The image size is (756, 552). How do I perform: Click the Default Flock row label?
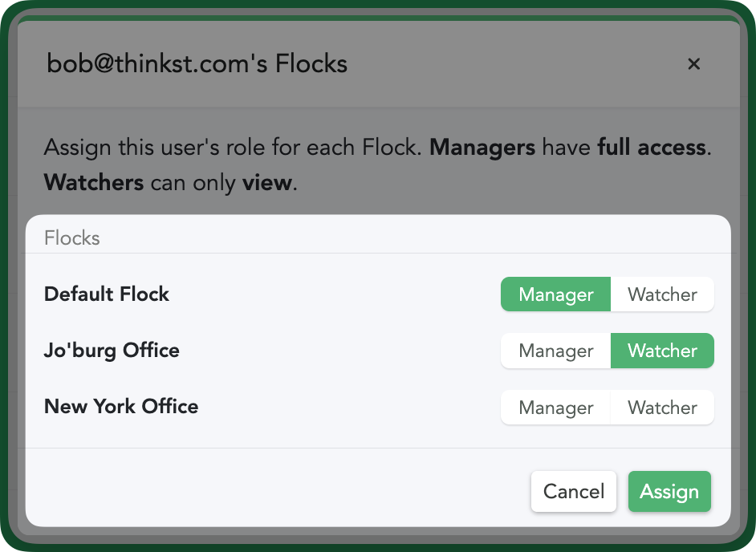click(x=107, y=294)
